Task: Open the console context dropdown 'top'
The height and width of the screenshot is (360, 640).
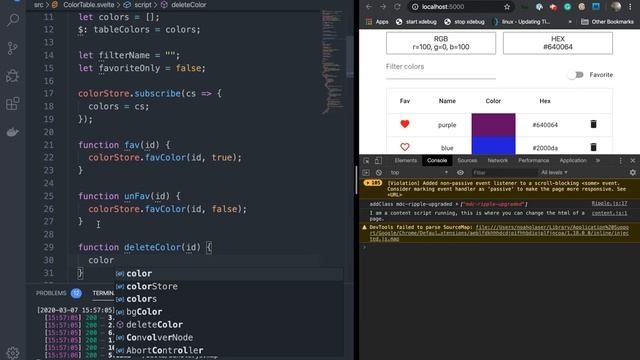Action: coord(418,173)
